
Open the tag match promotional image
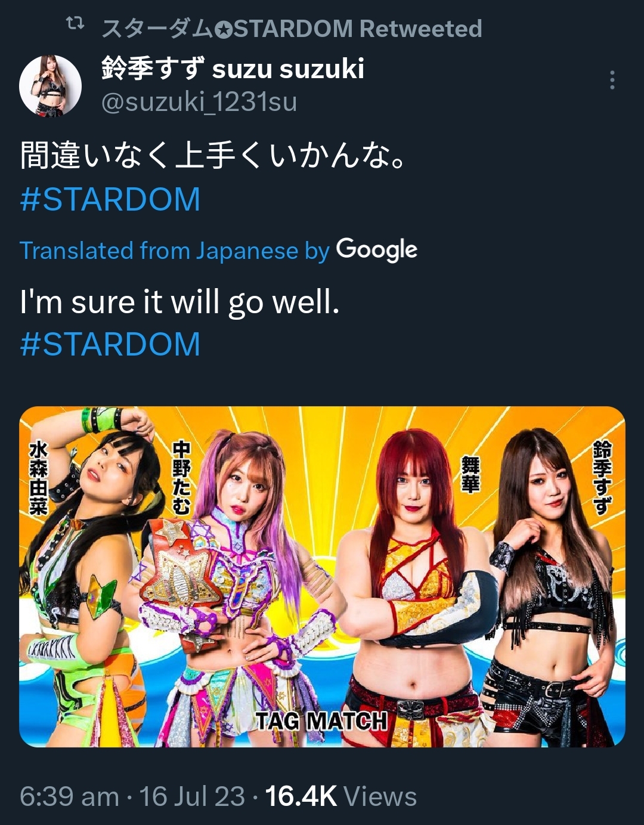click(x=322, y=576)
